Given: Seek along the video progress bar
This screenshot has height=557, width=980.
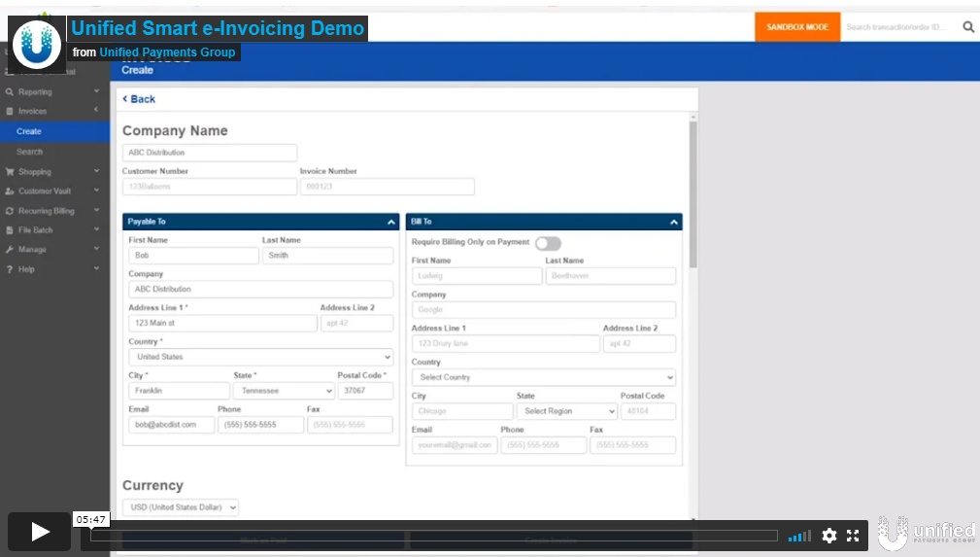Looking at the screenshot, I should tap(434, 536).
